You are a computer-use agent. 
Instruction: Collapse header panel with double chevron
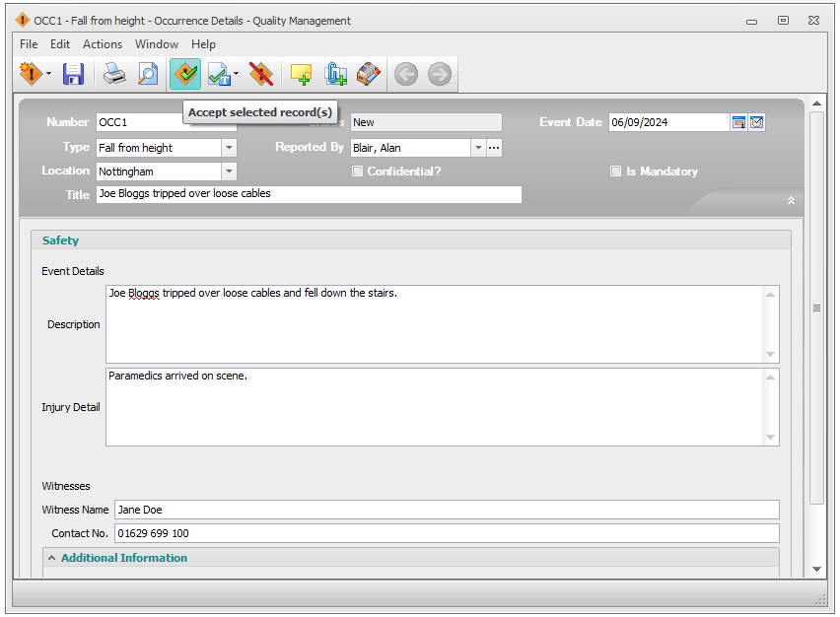coord(791,200)
